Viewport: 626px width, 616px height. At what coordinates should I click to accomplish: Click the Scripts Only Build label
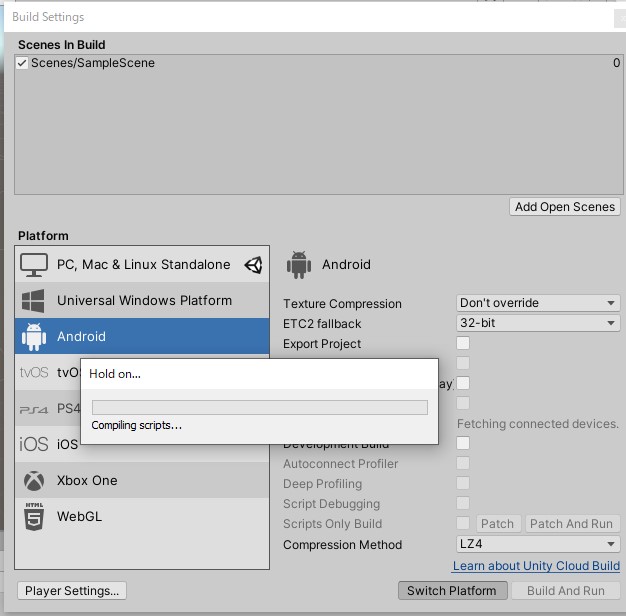tap(332, 524)
